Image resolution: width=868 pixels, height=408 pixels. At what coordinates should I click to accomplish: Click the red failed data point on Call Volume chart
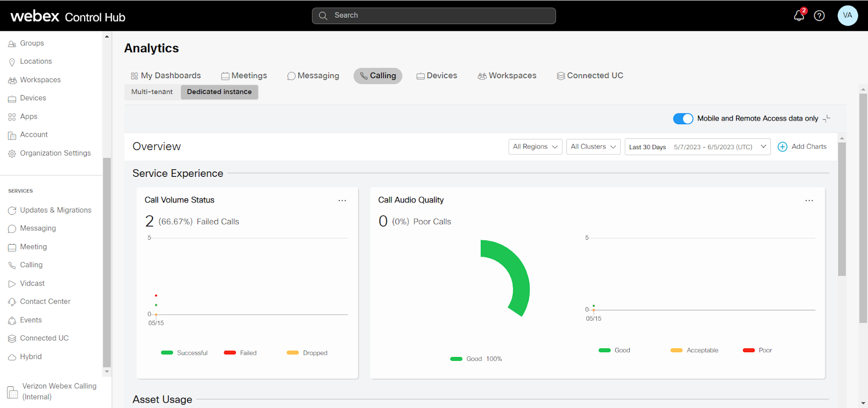[156, 296]
